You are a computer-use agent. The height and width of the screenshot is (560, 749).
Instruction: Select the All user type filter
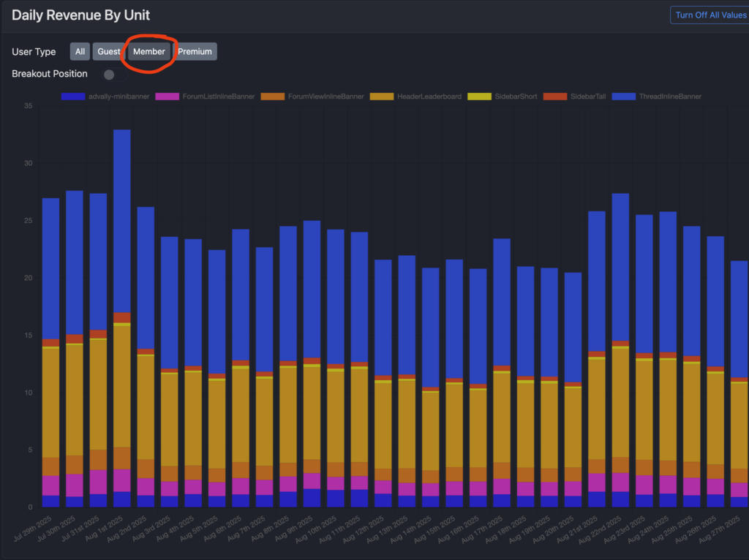[x=80, y=52]
